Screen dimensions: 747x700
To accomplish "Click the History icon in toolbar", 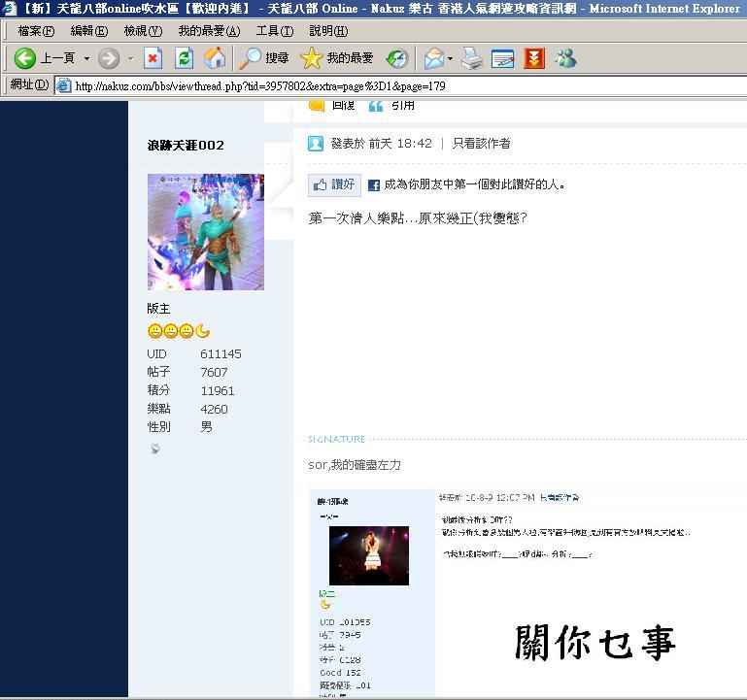I will click(x=396, y=58).
